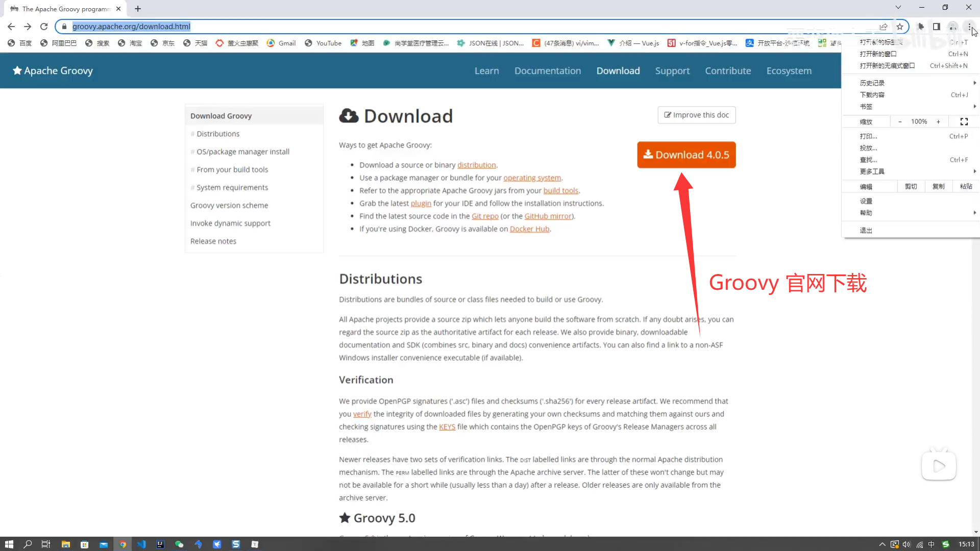Reload the page with refresh icon
Viewport: 980px width, 551px height.
coord(44,27)
